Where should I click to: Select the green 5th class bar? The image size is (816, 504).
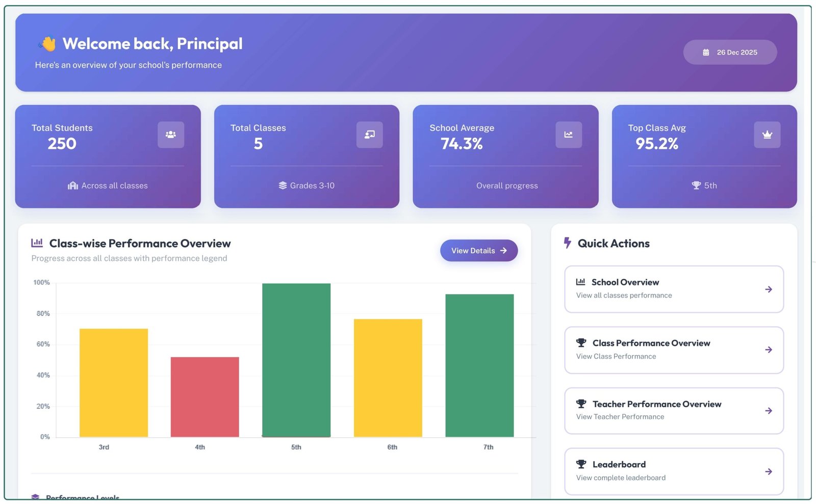coord(296,360)
